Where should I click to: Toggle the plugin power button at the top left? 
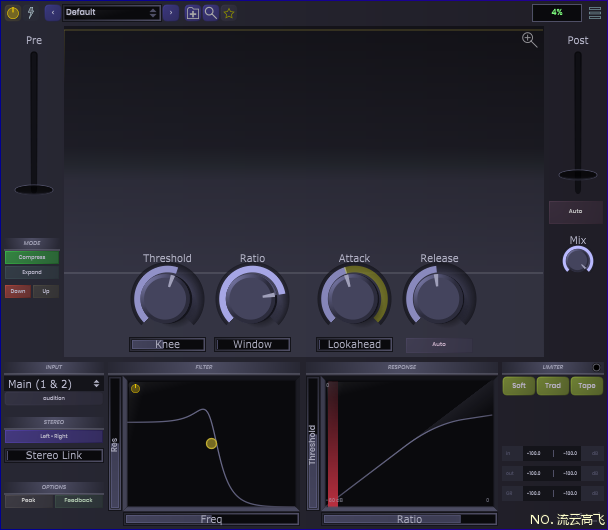click(13, 13)
